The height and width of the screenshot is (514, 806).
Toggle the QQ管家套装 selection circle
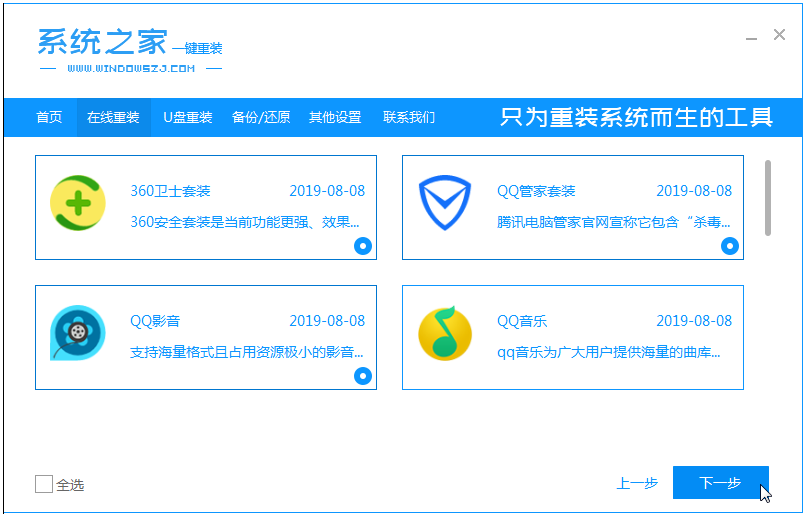(x=730, y=246)
